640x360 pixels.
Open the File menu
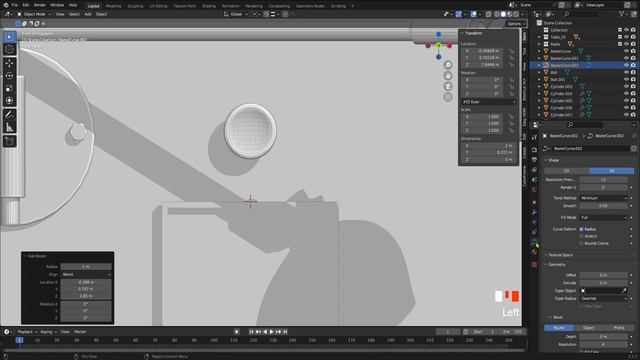pyautogui.click(x=15, y=5)
